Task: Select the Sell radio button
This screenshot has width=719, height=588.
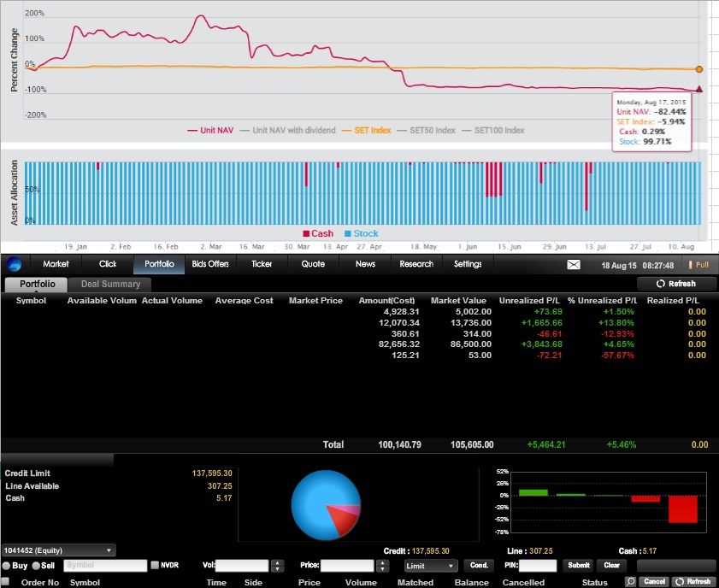Action: click(x=36, y=566)
